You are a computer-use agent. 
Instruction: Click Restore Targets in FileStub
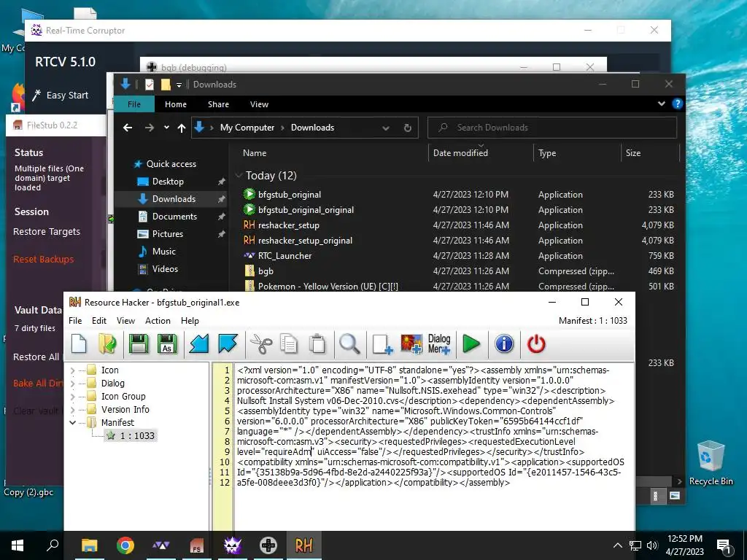(x=46, y=232)
